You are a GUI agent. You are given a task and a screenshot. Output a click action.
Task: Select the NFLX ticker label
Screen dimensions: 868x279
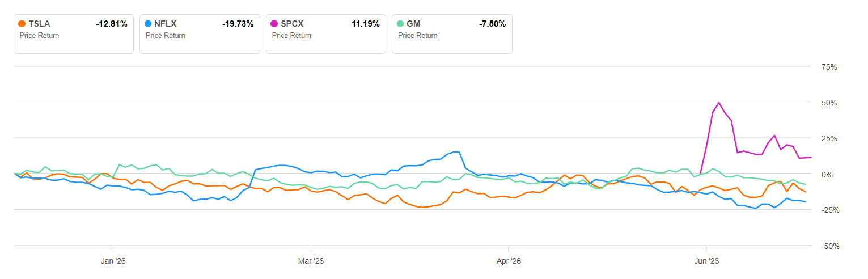coord(166,24)
